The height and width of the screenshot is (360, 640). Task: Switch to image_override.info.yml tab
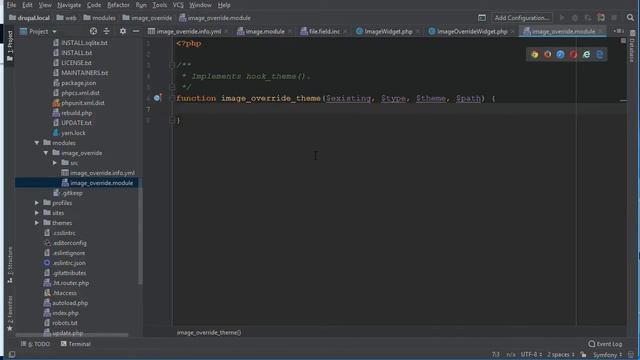pyautogui.click(x=189, y=31)
